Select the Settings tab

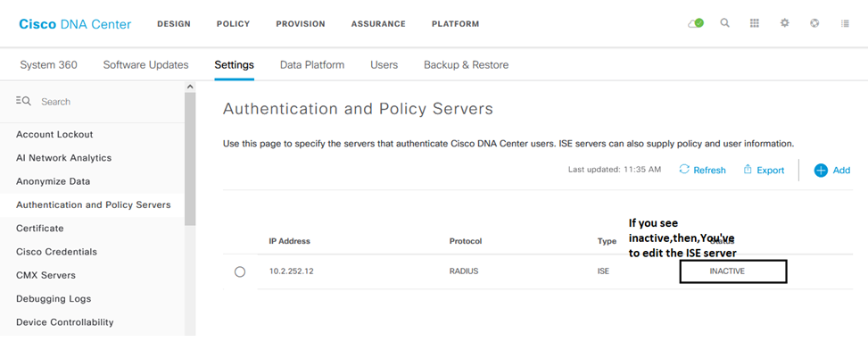coord(234,65)
